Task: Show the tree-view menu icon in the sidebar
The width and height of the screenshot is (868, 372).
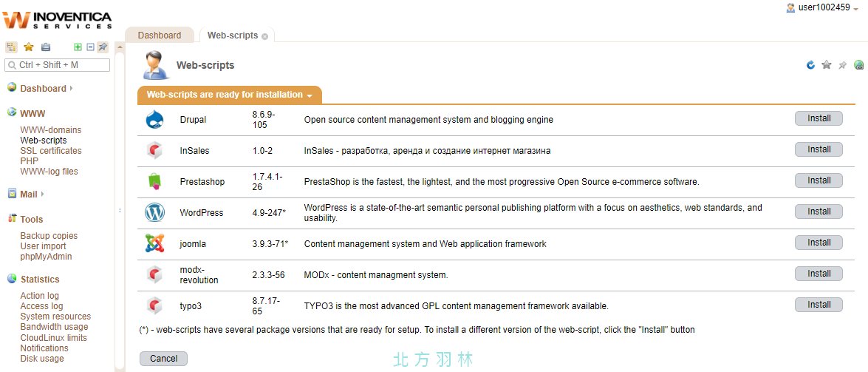Action: 12,47
